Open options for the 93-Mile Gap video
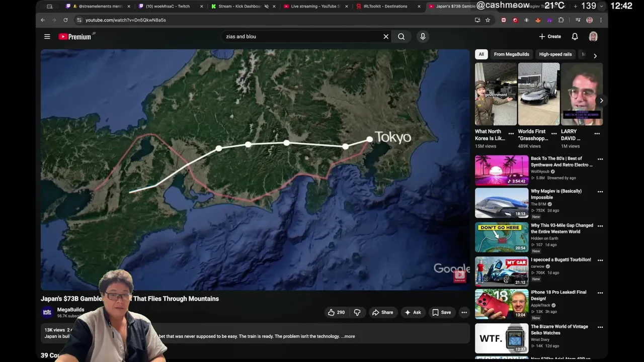Image resolution: width=644 pixels, height=362 pixels. click(600, 226)
